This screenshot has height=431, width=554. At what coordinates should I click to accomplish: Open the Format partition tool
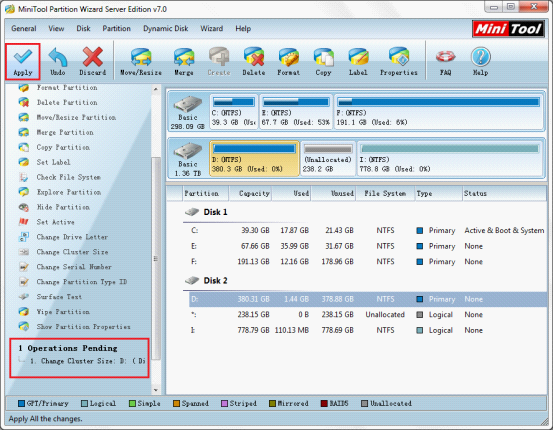click(x=288, y=62)
